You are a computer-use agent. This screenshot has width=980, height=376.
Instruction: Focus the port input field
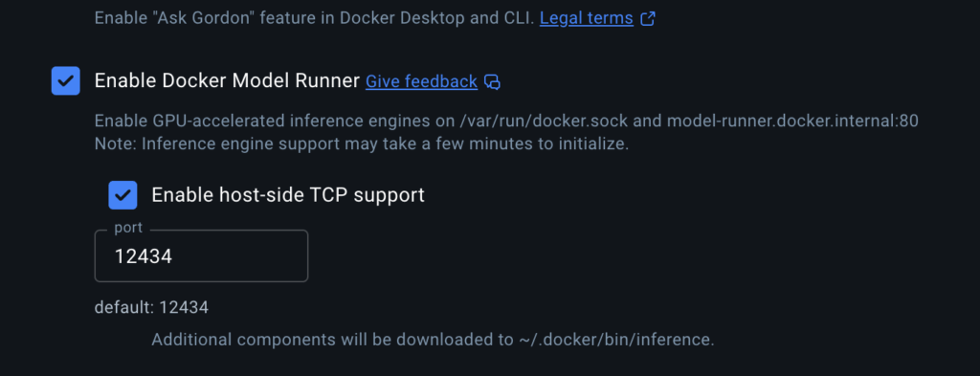[201, 256]
